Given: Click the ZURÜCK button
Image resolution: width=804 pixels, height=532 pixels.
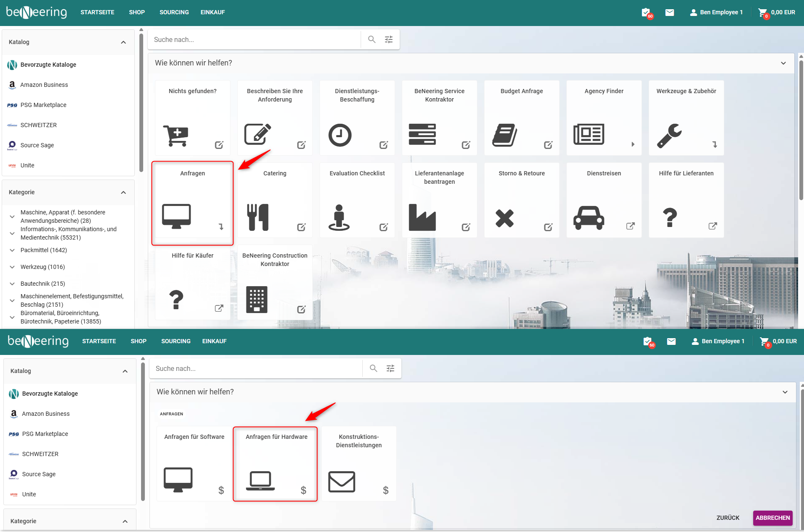Looking at the screenshot, I should [x=728, y=518].
